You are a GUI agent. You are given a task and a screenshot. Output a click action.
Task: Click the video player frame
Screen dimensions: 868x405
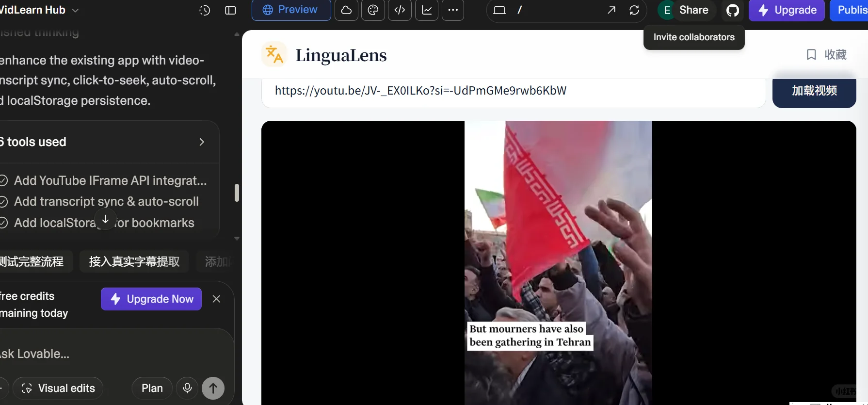tap(559, 262)
